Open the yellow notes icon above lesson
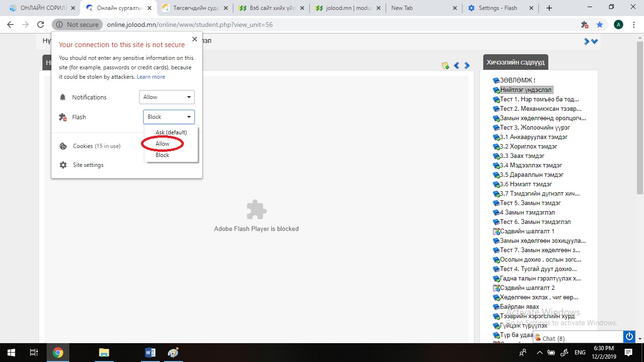 click(445, 66)
